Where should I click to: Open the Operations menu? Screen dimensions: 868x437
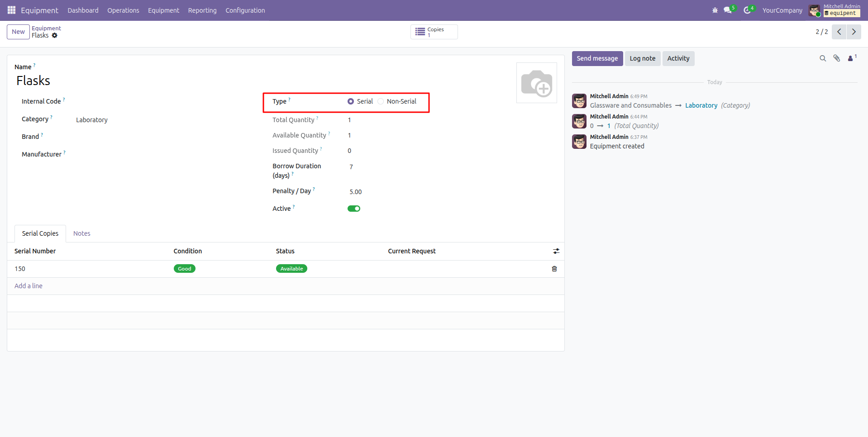123,10
